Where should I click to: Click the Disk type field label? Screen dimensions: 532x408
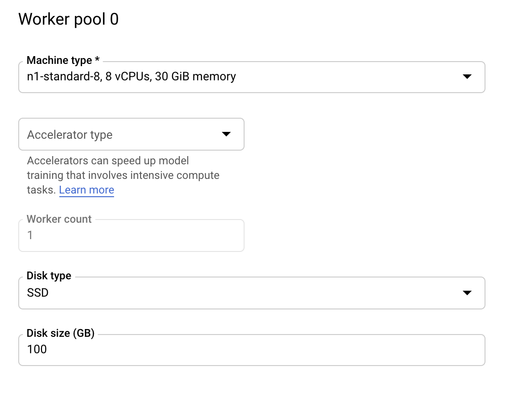point(49,275)
